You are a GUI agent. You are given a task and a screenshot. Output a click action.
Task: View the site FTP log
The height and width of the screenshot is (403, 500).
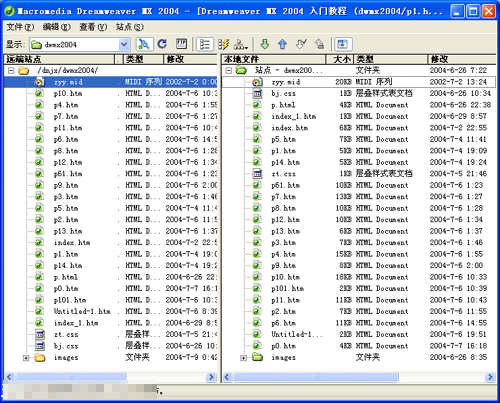pos(182,44)
